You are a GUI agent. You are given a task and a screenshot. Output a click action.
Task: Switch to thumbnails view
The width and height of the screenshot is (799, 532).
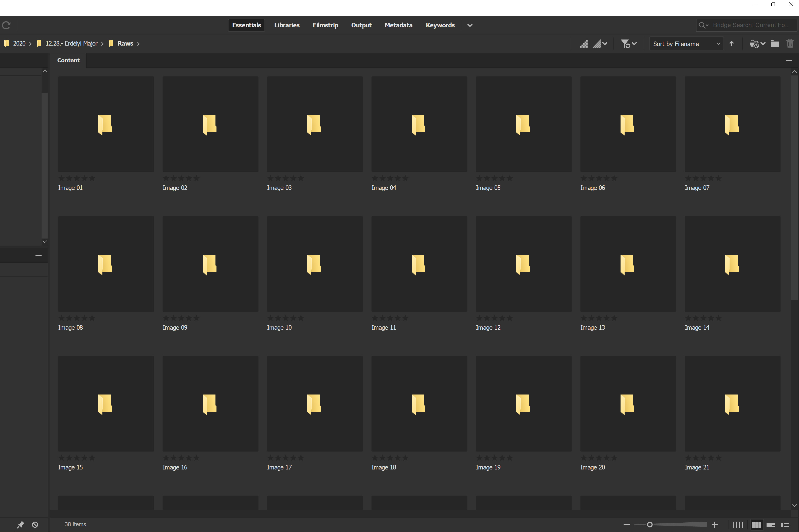(756, 525)
